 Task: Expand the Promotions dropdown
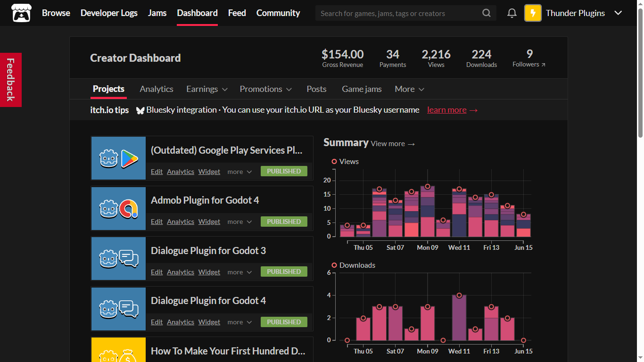tap(266, 89)
